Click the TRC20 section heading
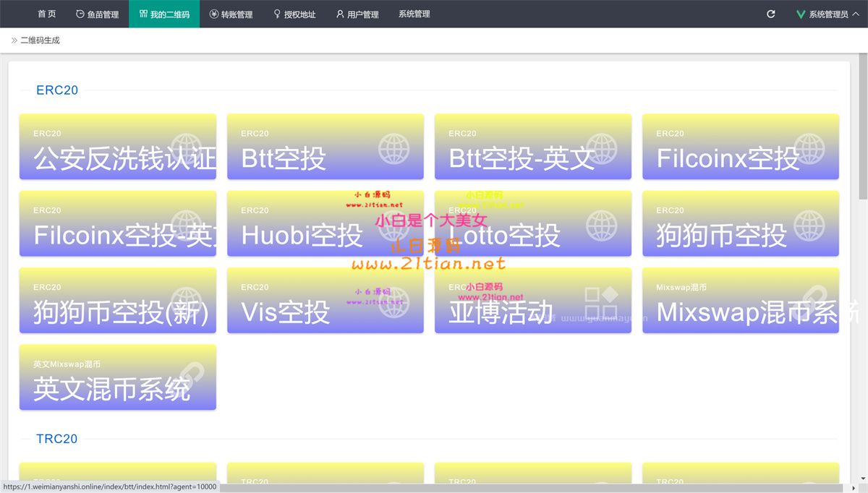The width and height of the screenshot is (868, 493). [57, 439]
